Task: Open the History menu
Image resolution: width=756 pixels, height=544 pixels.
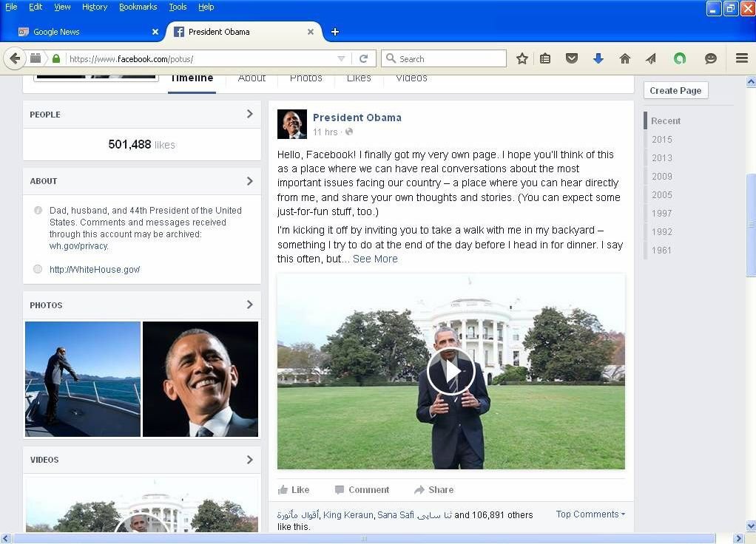Action: point(95,7)
